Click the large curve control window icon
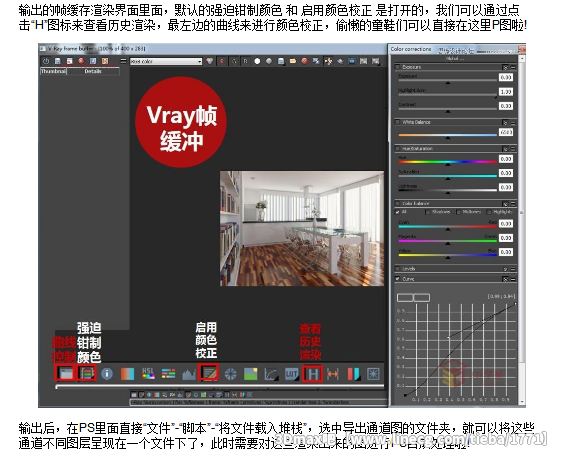 (66, 373)
